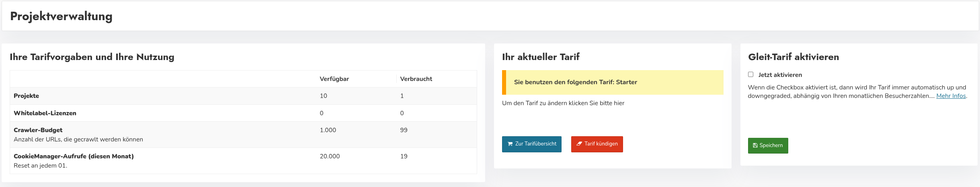The image size is (980, 187).
Task: Click the floppy disk icon on Speichern
Action: click(755, 145)
